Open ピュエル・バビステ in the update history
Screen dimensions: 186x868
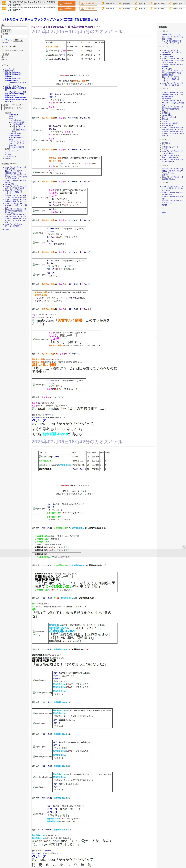point(169,117)
